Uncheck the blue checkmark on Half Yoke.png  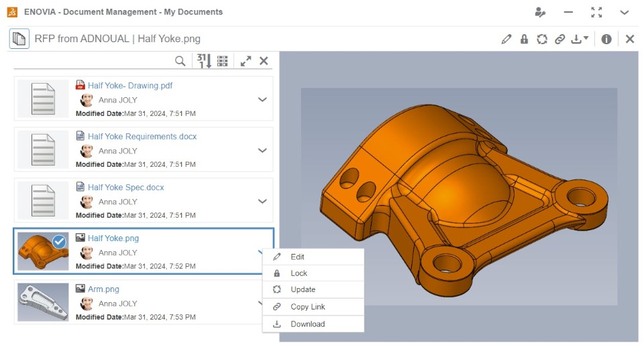(x=60, y=242)
